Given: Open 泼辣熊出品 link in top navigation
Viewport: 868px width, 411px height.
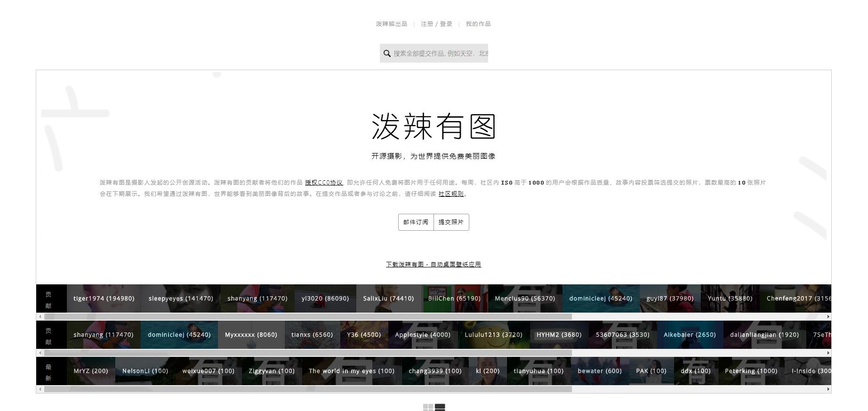Looking at the screenshot, I should [x=392, y=24].
